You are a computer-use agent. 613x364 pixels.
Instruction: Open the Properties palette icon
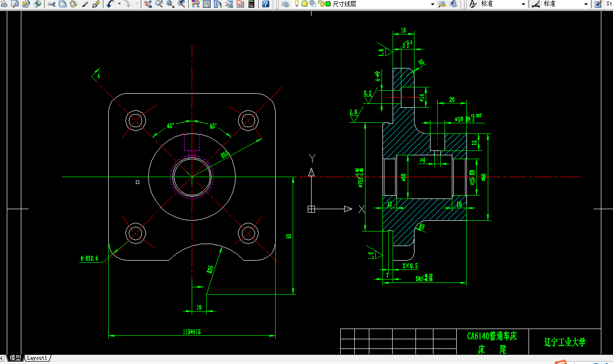(x=196, y=4)
